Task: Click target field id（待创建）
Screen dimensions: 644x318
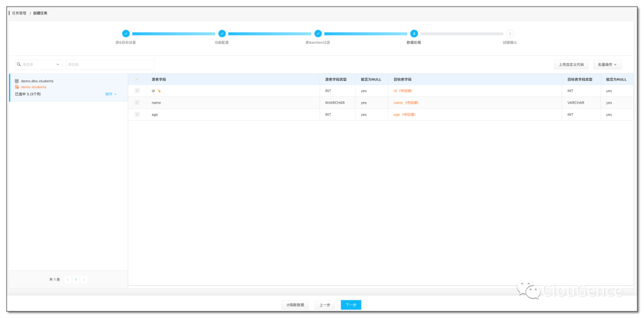Action: point(403,91)
